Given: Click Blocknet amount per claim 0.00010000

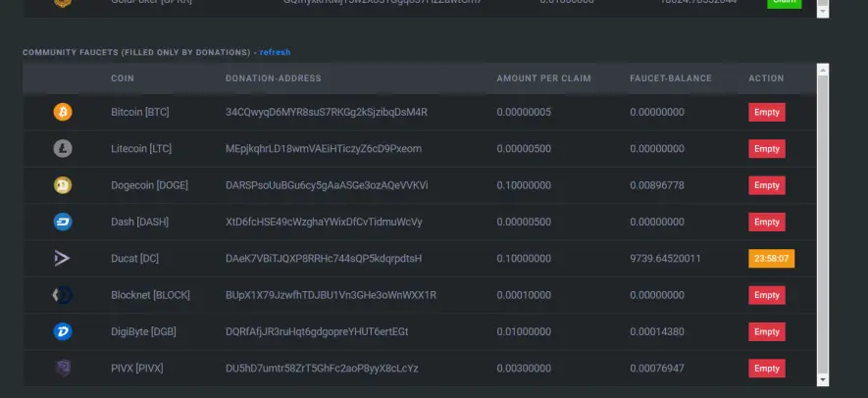Looking at the screenshot, I should [524, 295].
